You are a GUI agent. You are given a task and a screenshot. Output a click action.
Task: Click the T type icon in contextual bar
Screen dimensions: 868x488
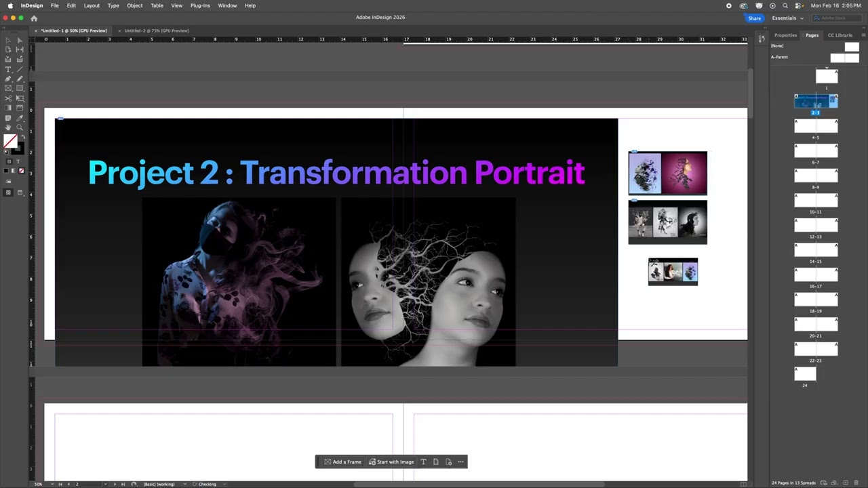click(423, 462)
